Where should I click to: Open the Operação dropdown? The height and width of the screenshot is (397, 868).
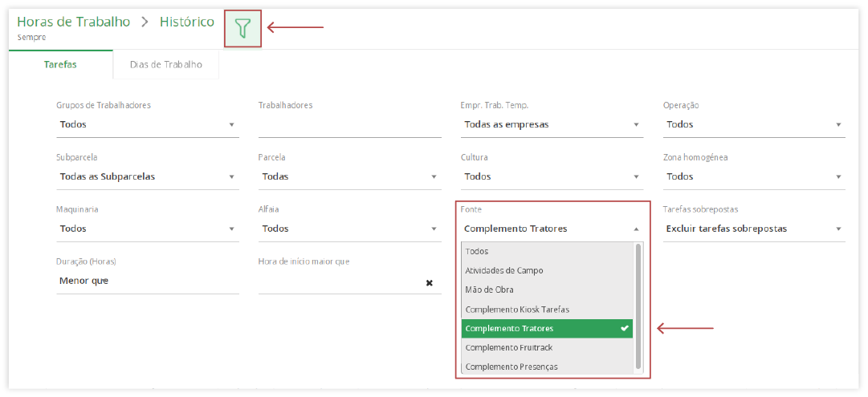(x=754, y=124)
